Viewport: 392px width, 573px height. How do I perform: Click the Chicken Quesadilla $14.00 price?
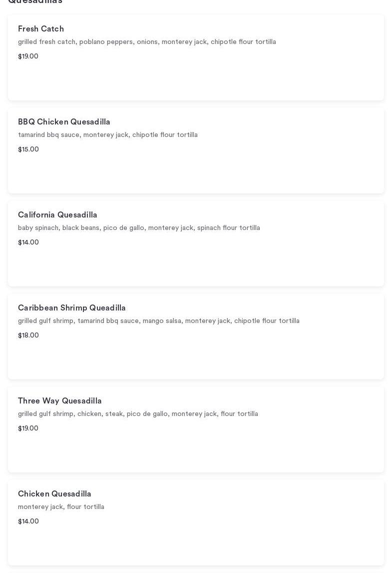[28, 521]
